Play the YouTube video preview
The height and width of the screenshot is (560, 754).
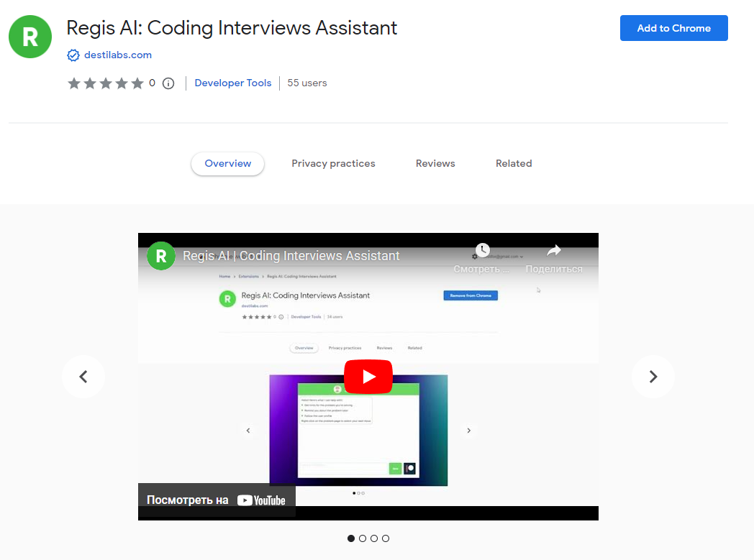click(368, 376)
